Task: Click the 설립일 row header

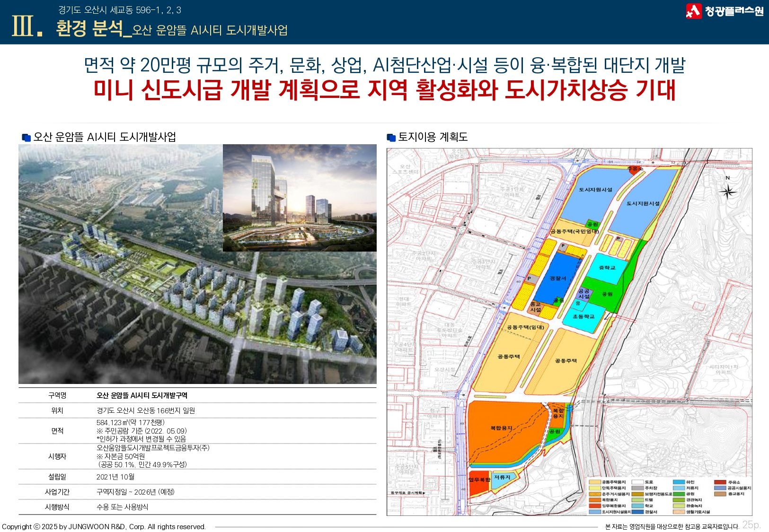Action: [x=57, y=477]
